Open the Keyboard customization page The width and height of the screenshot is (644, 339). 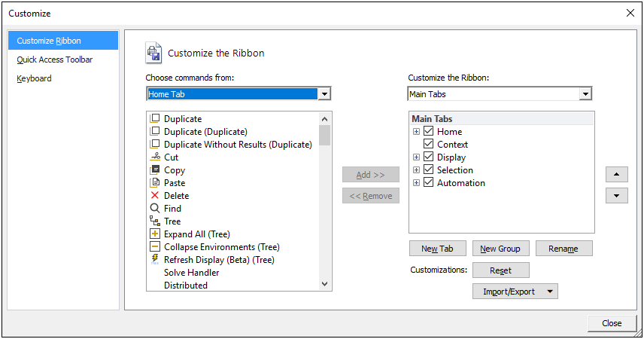coord(35,78)
